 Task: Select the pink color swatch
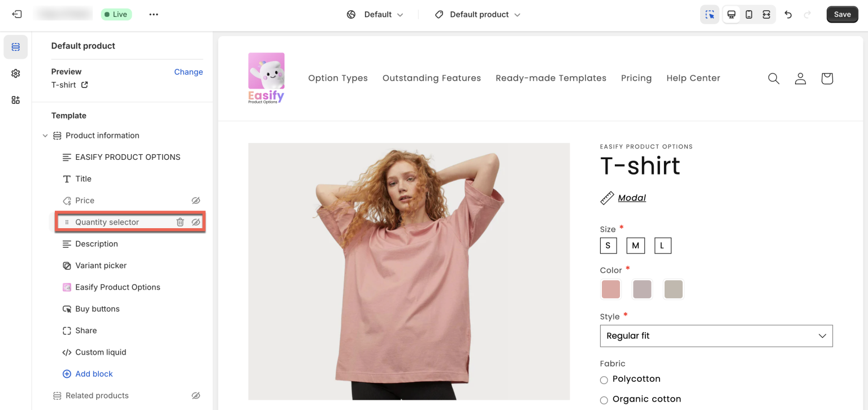tap(611, 289)
